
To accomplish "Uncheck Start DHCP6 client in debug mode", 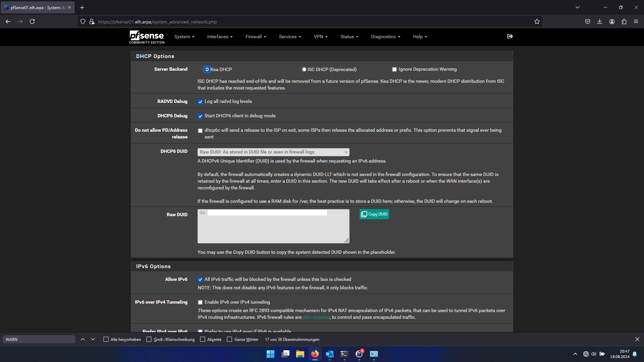I will click(200, 116).
